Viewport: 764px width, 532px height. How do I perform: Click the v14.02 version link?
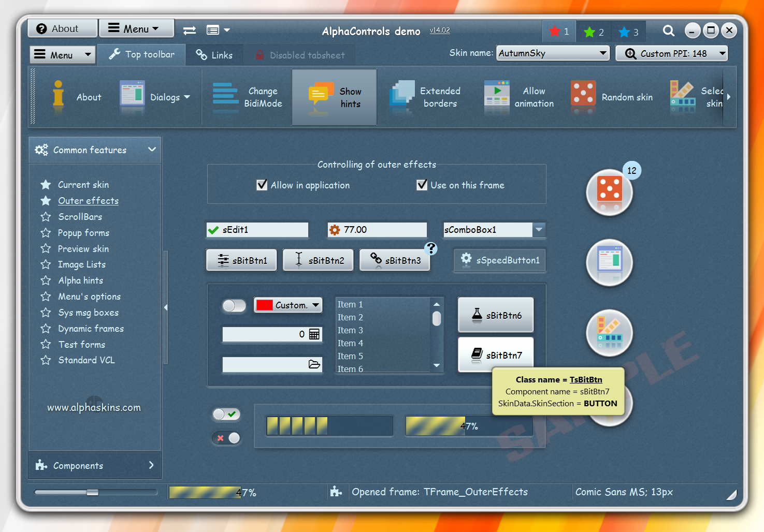tap(440, 30)
